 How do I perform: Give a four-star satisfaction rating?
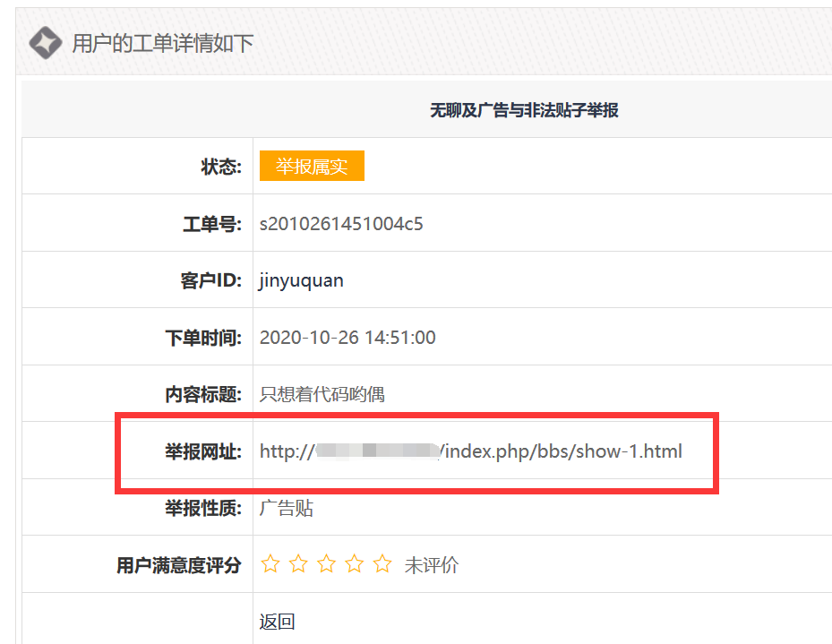click(x=355, y=564)
